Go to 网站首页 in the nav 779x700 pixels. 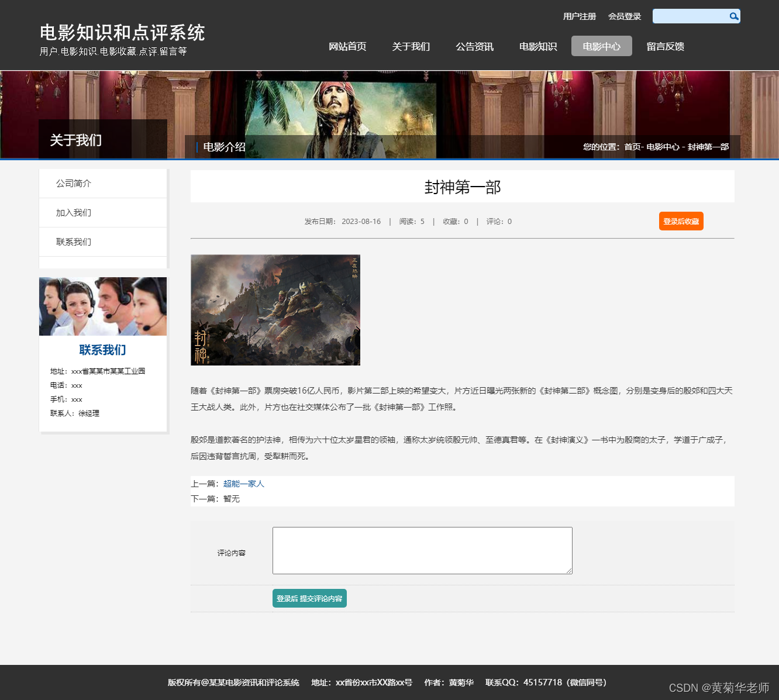(347, 46)
